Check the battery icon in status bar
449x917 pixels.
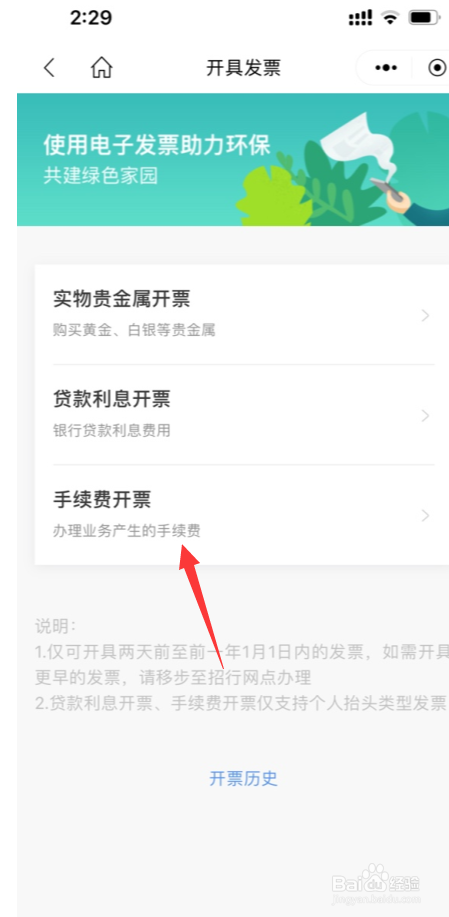click(423, 18)
